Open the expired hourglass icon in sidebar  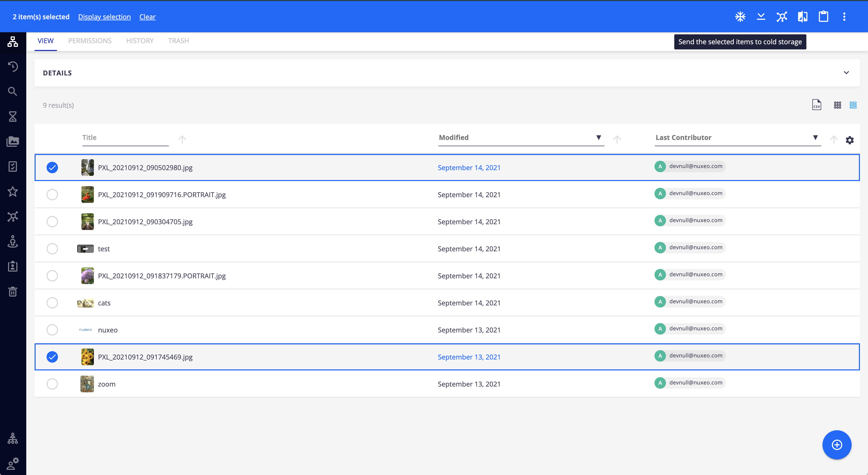coord(13,116)
